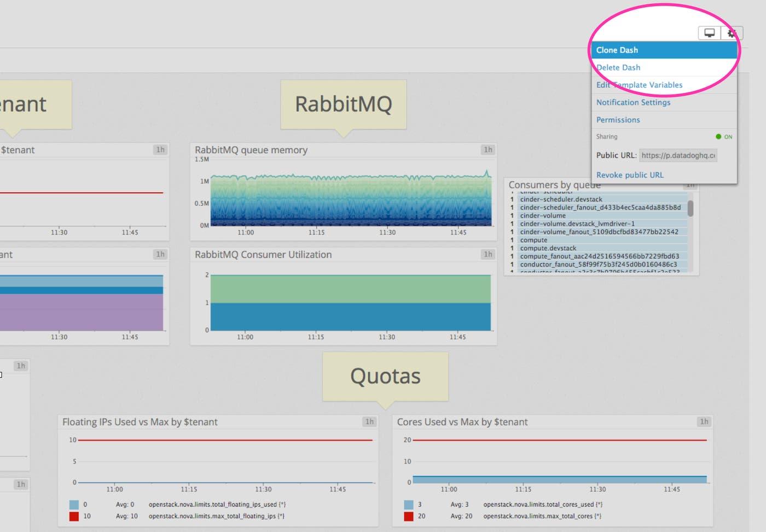The image size is (766, 532).
Task: Click the Revoke public URL link
Action: (630, 175)
